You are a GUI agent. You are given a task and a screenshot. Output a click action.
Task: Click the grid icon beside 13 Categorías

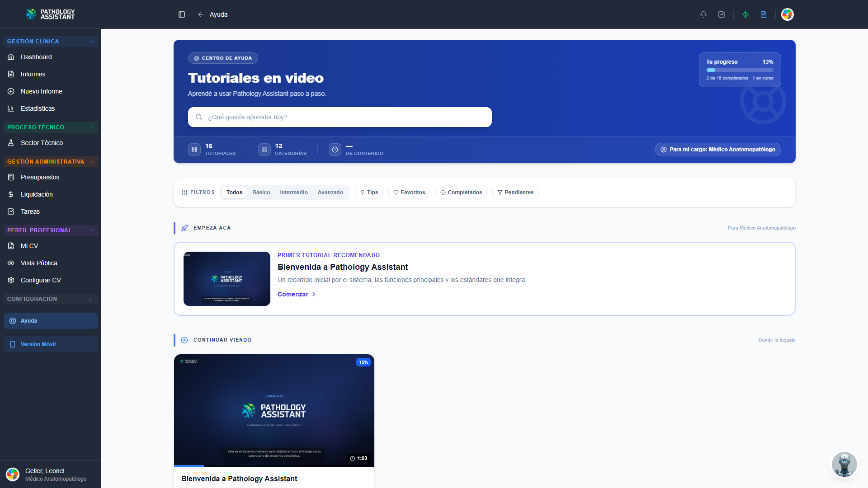(264, 150)
